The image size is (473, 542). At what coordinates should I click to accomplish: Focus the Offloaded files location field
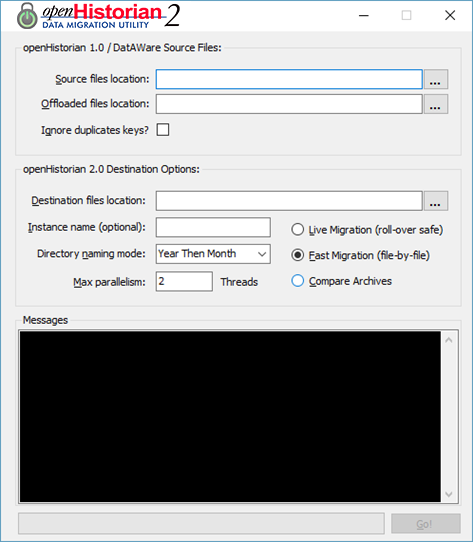[x=289, y=104]
